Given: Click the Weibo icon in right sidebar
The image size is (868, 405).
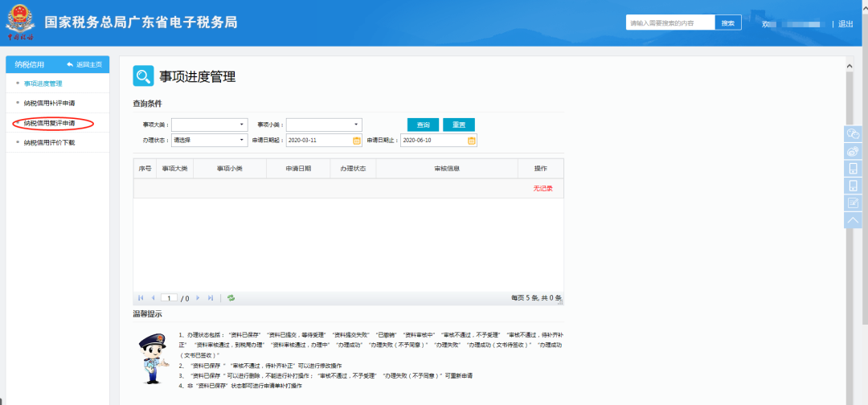Looking at the screenshot, I should click(853, 151).
